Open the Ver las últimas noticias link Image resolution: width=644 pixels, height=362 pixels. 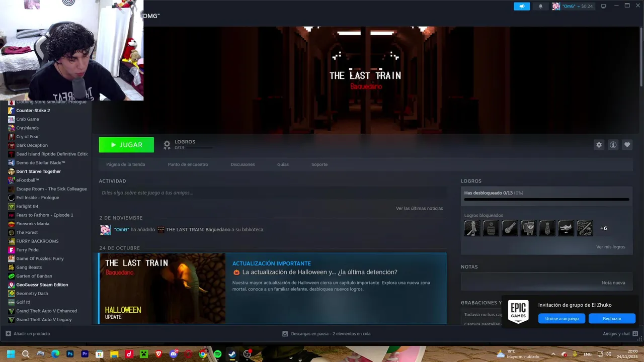(x=419, y=208)
